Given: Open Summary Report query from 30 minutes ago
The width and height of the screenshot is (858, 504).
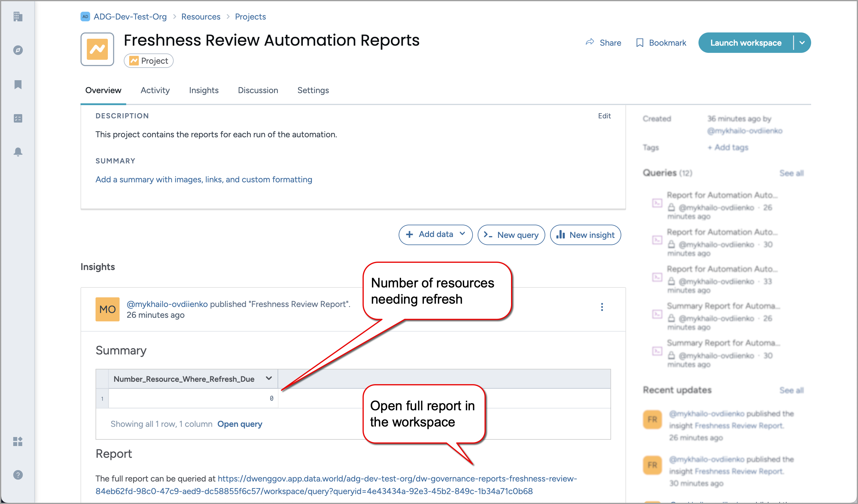Looking at the screenshot, I should pyautogui.click(x=723, y=343).
